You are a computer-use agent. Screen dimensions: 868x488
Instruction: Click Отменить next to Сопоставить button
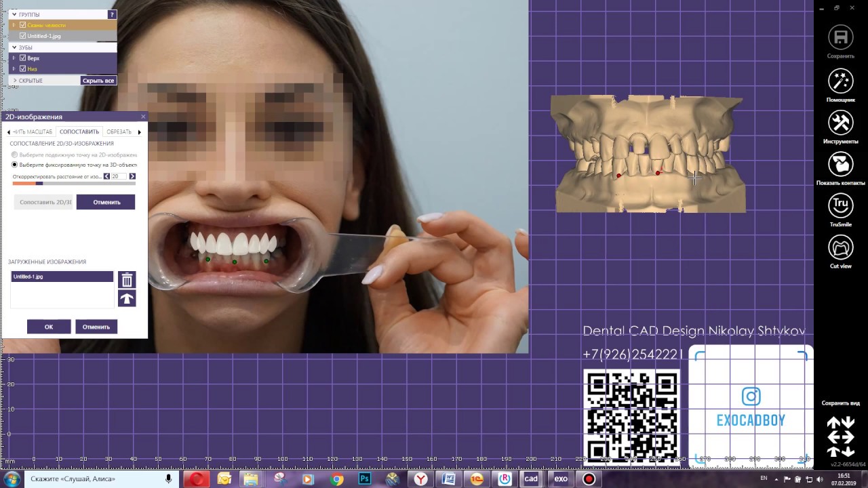pyautogui.click(x=106, y=202)
